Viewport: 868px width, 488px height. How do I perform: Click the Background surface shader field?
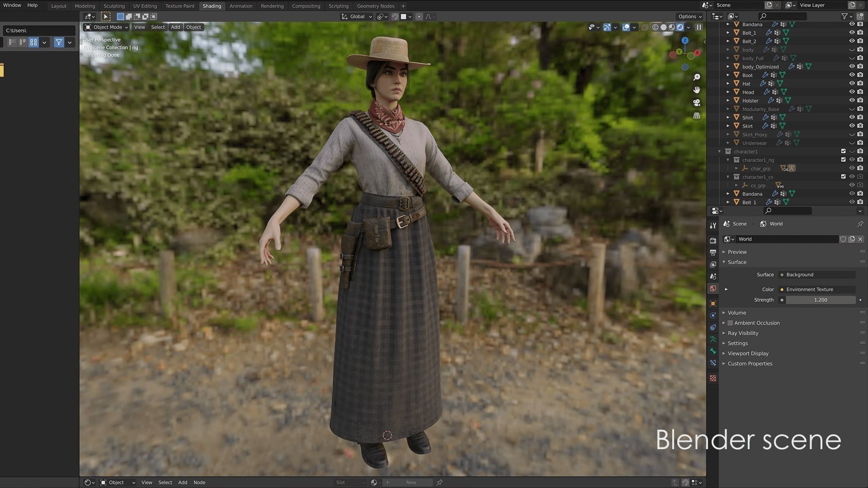817,275
